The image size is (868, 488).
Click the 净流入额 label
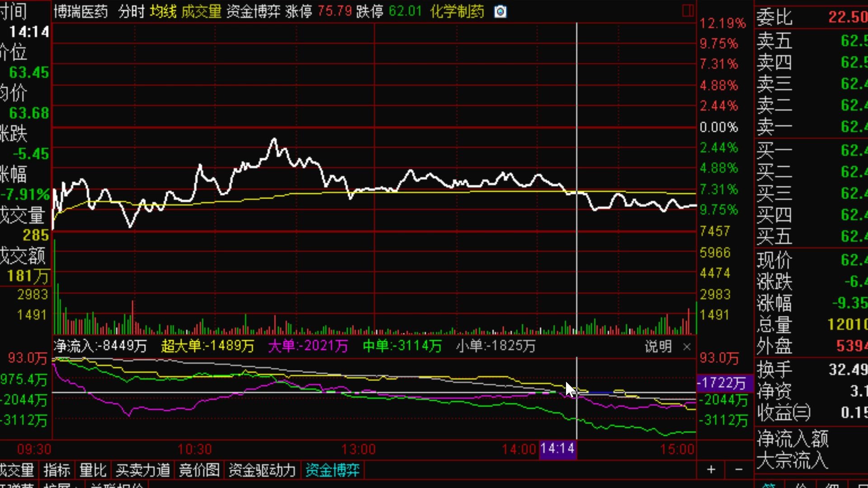click(793, 439)
